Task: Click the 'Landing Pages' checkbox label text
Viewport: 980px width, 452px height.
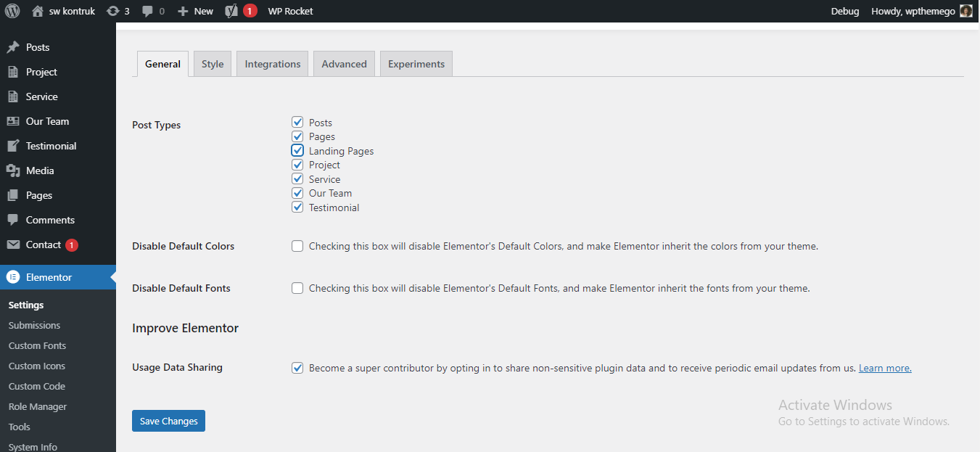Action: [341, 151]
